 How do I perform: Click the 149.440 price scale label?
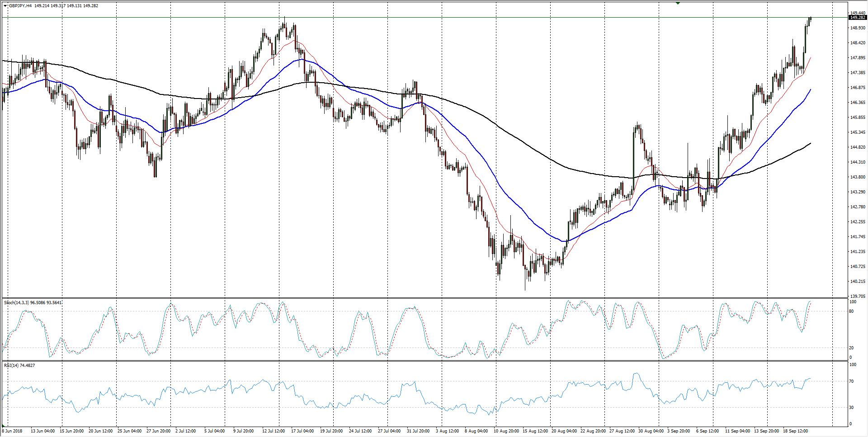click(857, 13)
